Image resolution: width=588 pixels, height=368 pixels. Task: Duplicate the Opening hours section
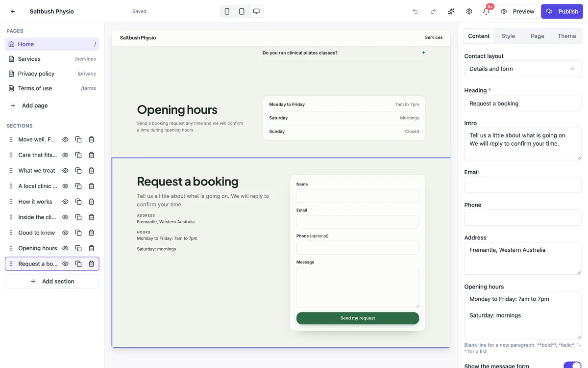click(78, 248)
